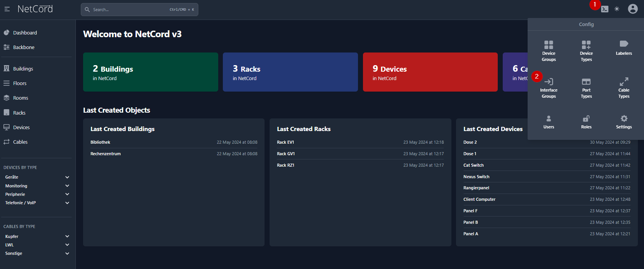Open the Rechenzentrum building link

[x=105, y=154]
